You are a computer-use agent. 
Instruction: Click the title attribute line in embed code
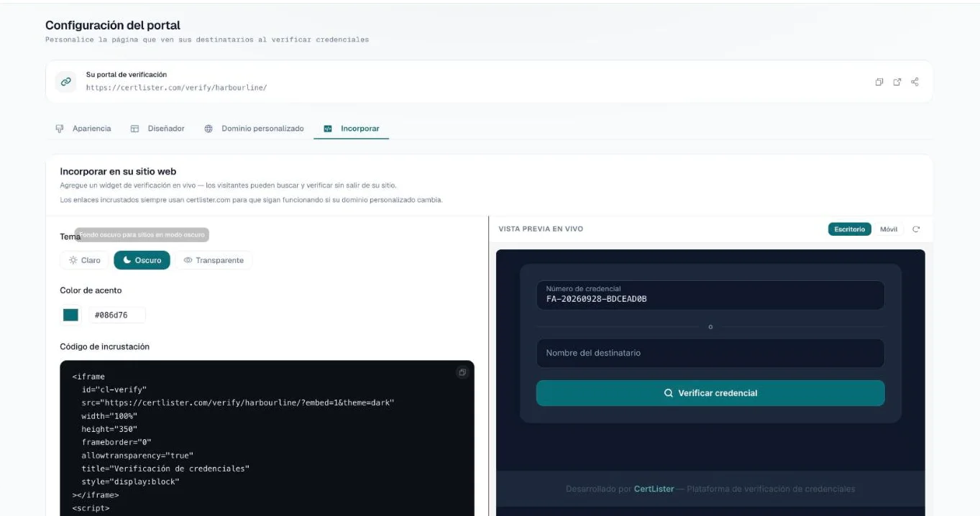(165, 469)
